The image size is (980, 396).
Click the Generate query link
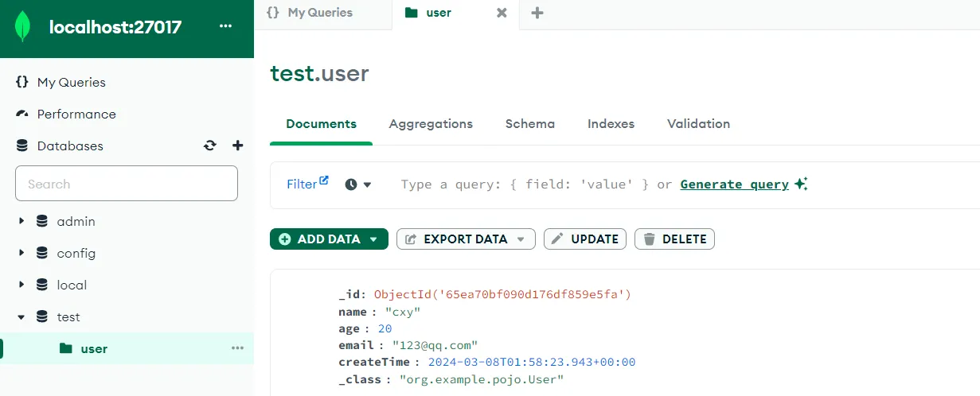(734, 184)
